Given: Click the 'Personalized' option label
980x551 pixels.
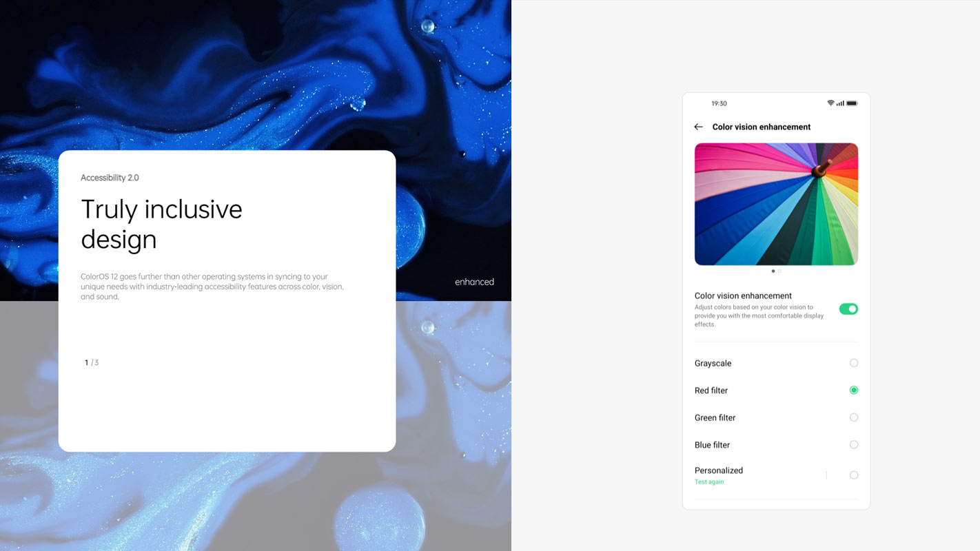Looking at the screenshot, I should (719, 470).
